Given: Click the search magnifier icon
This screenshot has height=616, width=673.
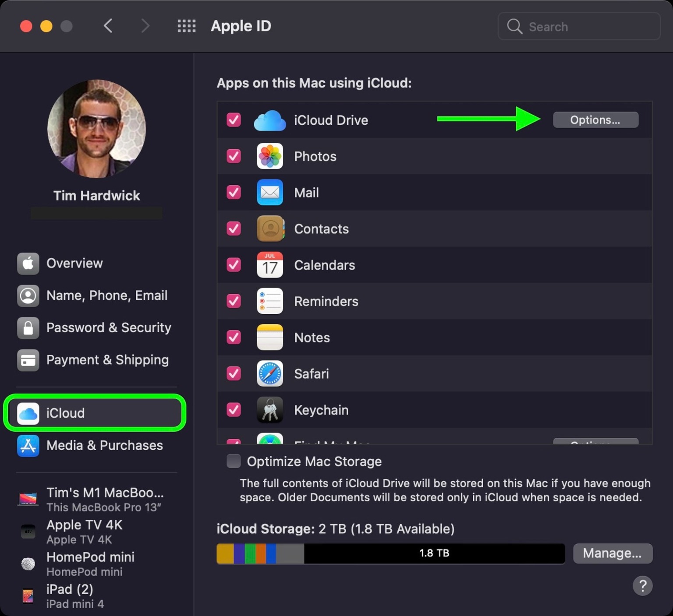Looking at the screenshot, I should pyautogui.click(x=514, y=26).
